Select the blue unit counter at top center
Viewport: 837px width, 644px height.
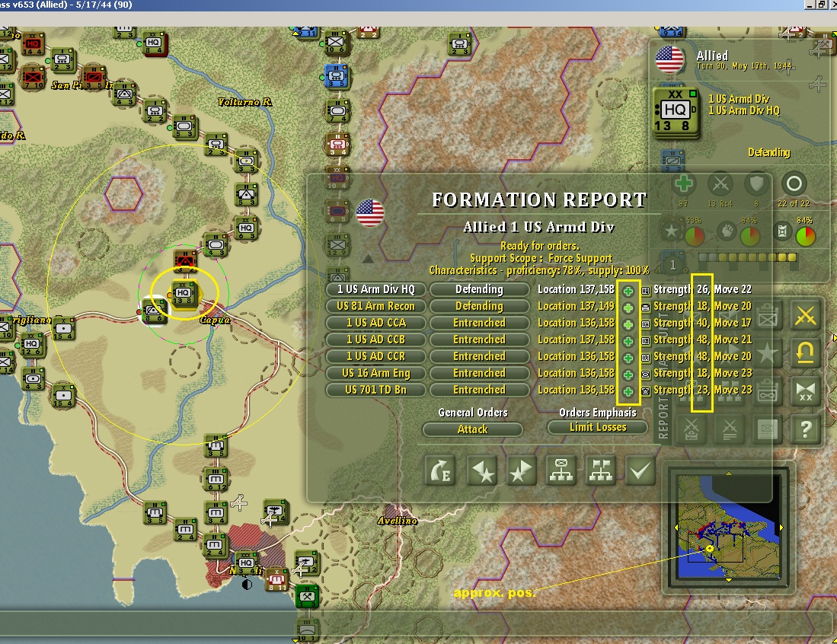337,76
